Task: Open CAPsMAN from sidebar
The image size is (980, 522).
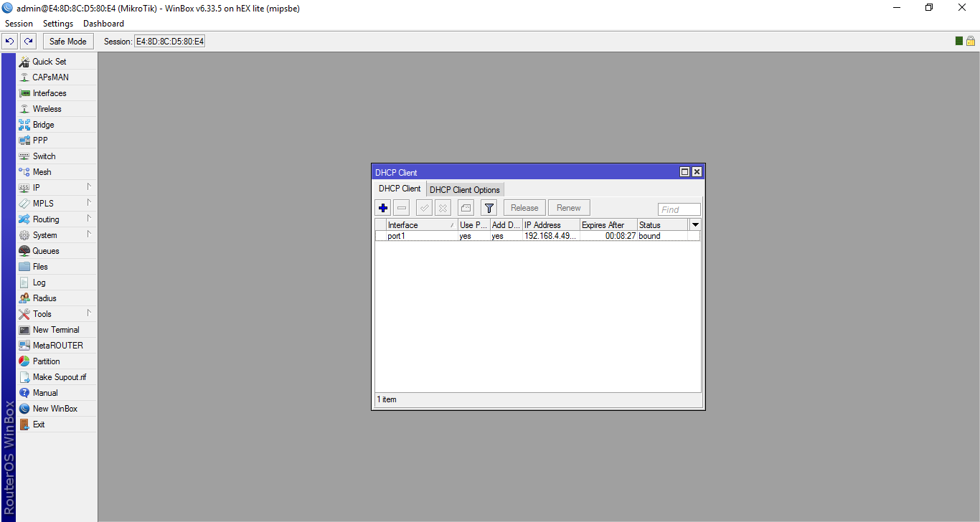Action: (57, 77)
